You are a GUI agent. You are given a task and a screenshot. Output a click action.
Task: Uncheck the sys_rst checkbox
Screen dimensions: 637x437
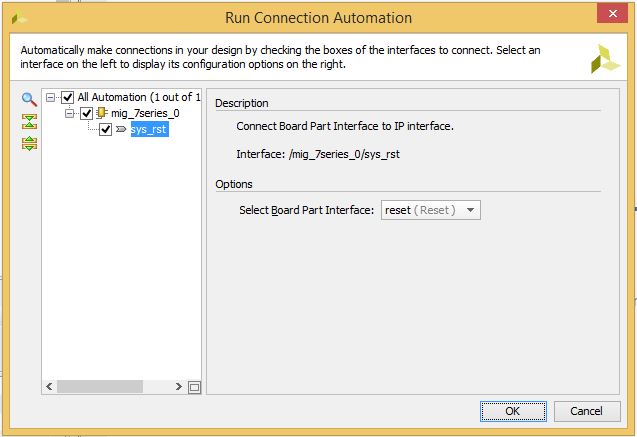[106, 130]
